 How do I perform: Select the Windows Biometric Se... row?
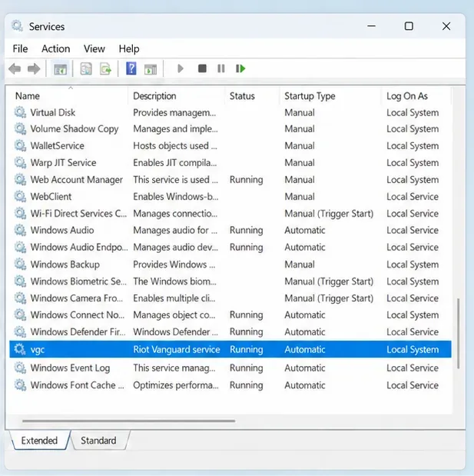[230, 281]
